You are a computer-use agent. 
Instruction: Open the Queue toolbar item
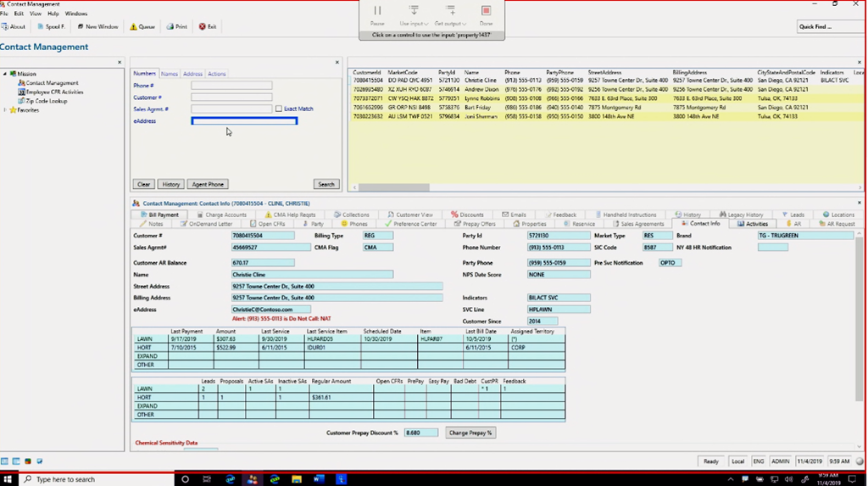142,26
